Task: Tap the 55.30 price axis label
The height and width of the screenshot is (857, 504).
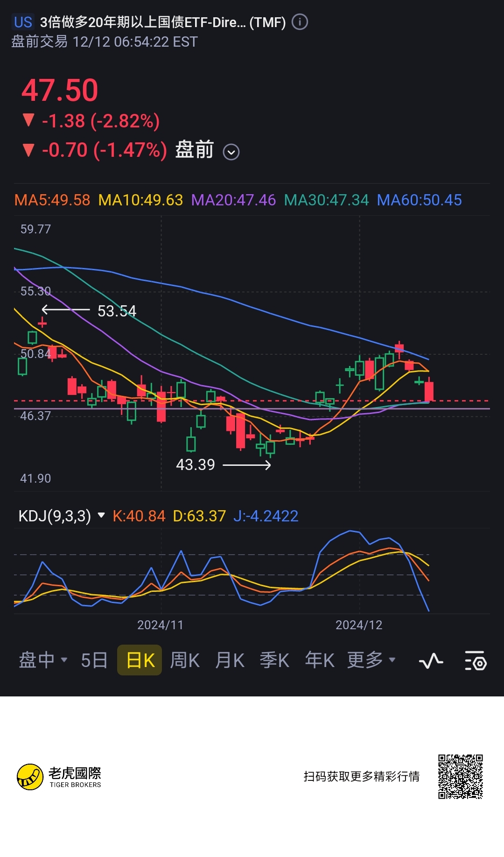Action: [35, 291]
